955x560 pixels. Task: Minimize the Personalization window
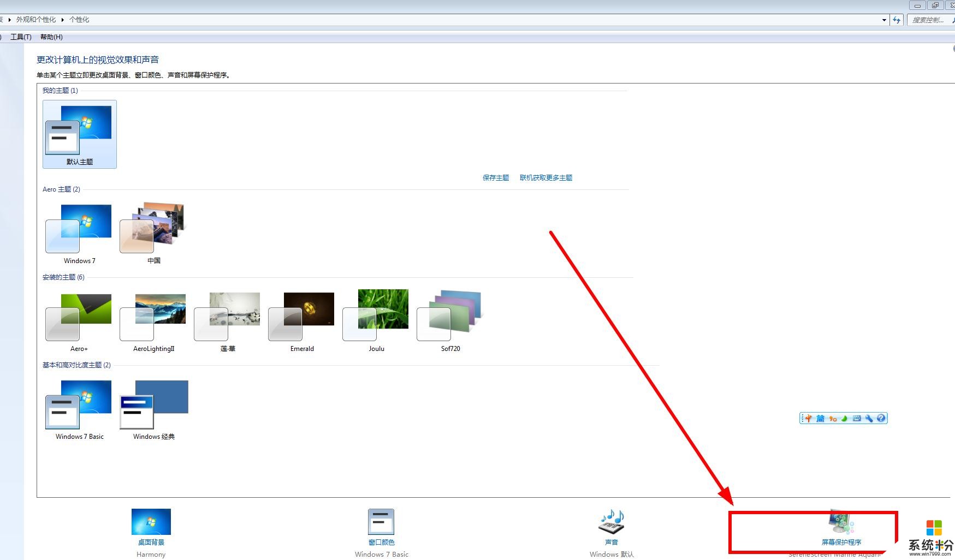(917, 5)
